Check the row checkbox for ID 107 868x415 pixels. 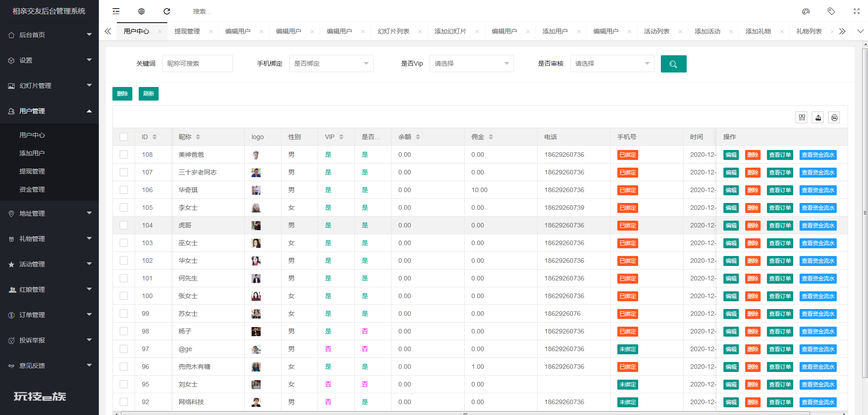tap(124, 172)
